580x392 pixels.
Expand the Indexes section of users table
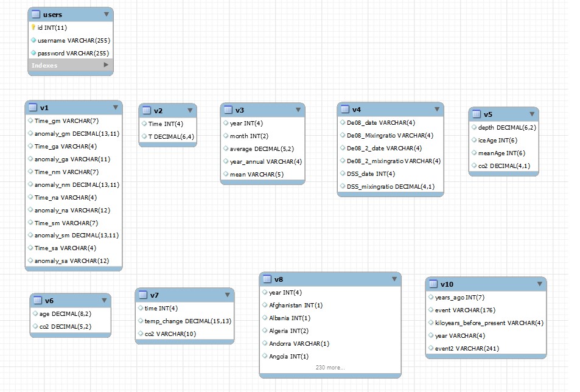(106, 65)
